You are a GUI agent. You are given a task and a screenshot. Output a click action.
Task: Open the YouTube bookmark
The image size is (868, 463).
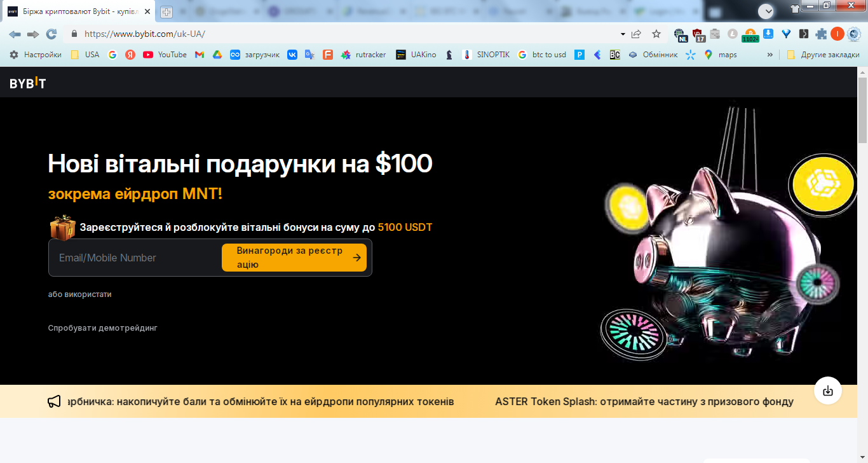[x=165, y=55]
